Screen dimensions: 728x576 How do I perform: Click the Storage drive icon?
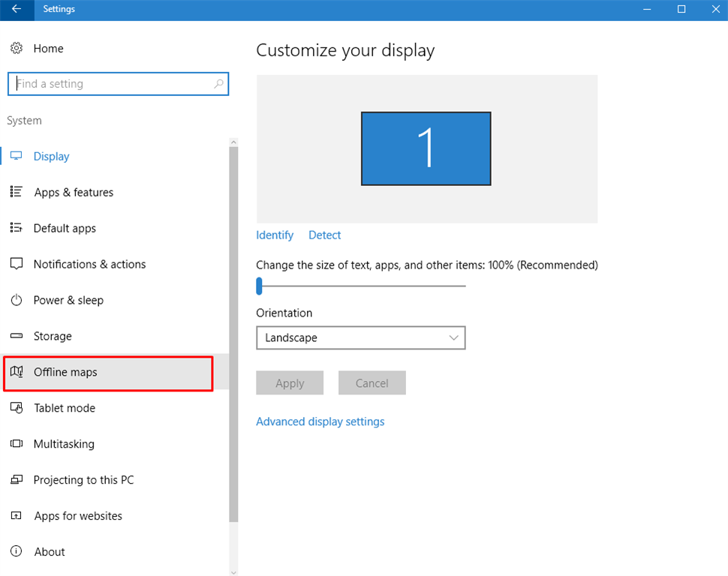(x=17, y=336)
